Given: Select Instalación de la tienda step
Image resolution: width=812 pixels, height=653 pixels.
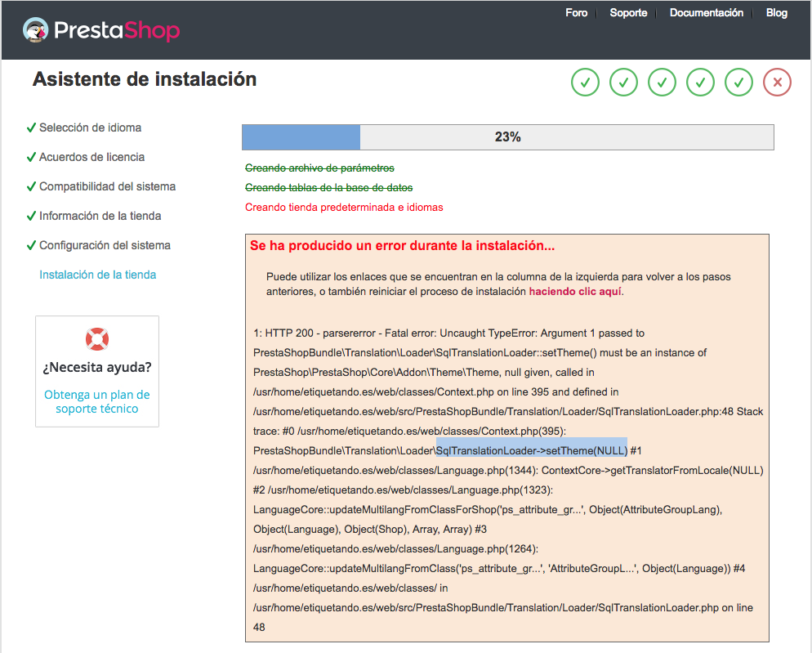Looking at the screenshot, I should point(97,275).
